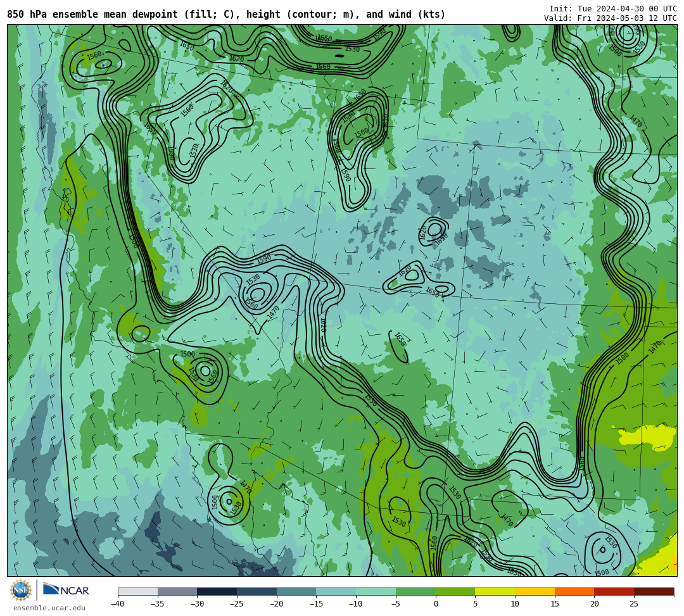Click the slate gray -35 to -30 swatch
Viewport: 684px width, 616px height.
177,591
